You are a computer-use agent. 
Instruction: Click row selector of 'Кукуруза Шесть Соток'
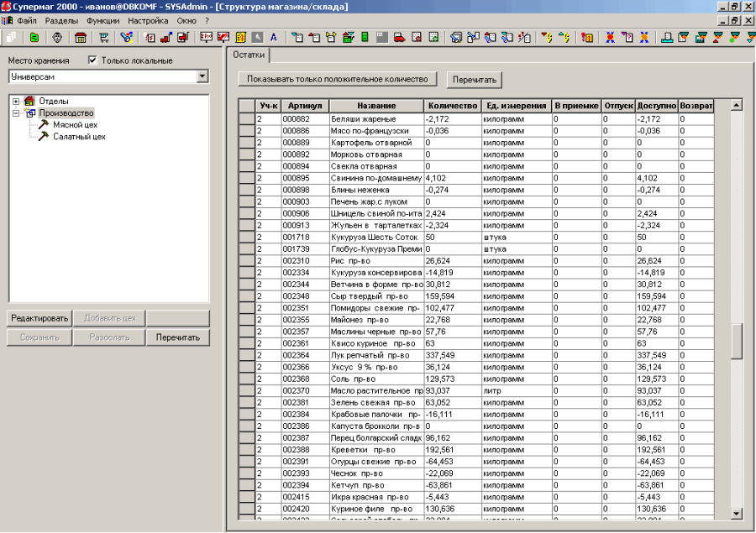pyautogui.click(x=247, y=238)
